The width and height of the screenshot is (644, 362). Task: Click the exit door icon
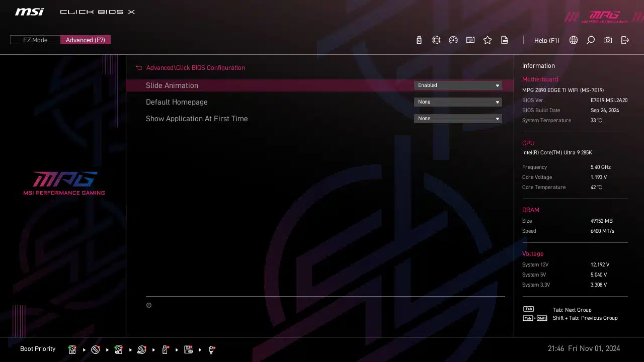(625, 40)
